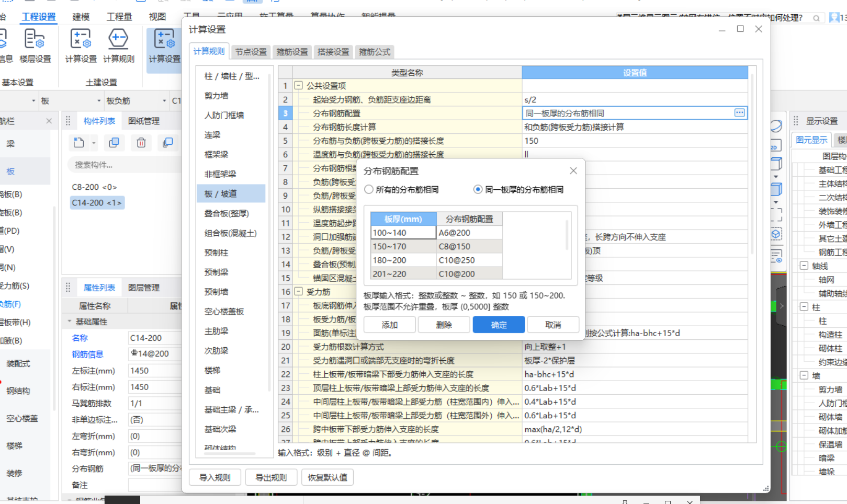Click the category list vertical scrollbar
The height and width of the screenshot is (504, 847).
[269, 233]
